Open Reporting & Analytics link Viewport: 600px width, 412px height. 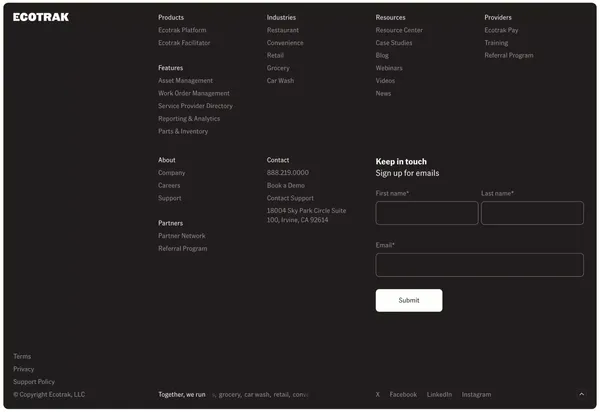click(189, 118)
